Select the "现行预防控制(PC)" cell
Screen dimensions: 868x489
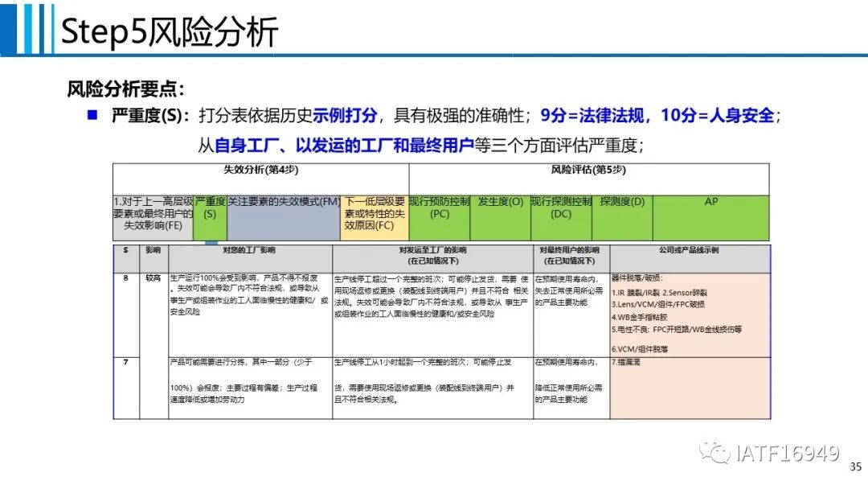pos(440,218)
